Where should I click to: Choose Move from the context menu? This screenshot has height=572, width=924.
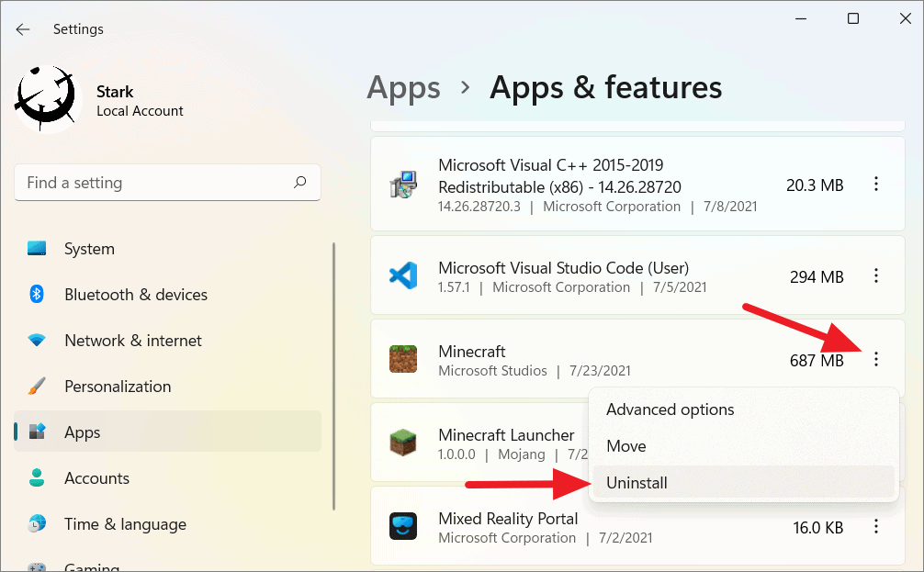click(625, 446)
